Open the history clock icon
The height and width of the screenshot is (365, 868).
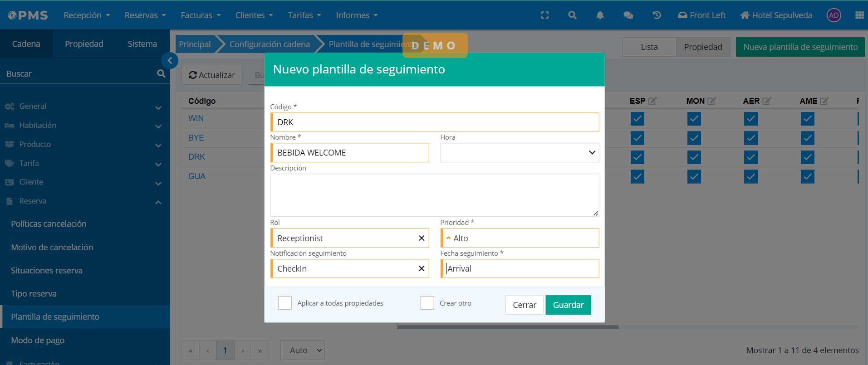point(656,15)
